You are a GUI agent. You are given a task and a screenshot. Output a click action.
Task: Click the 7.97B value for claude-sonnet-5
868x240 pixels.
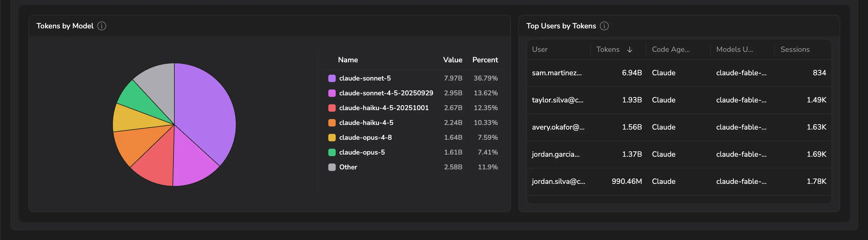pyautogui.click(x=453, y=78)
